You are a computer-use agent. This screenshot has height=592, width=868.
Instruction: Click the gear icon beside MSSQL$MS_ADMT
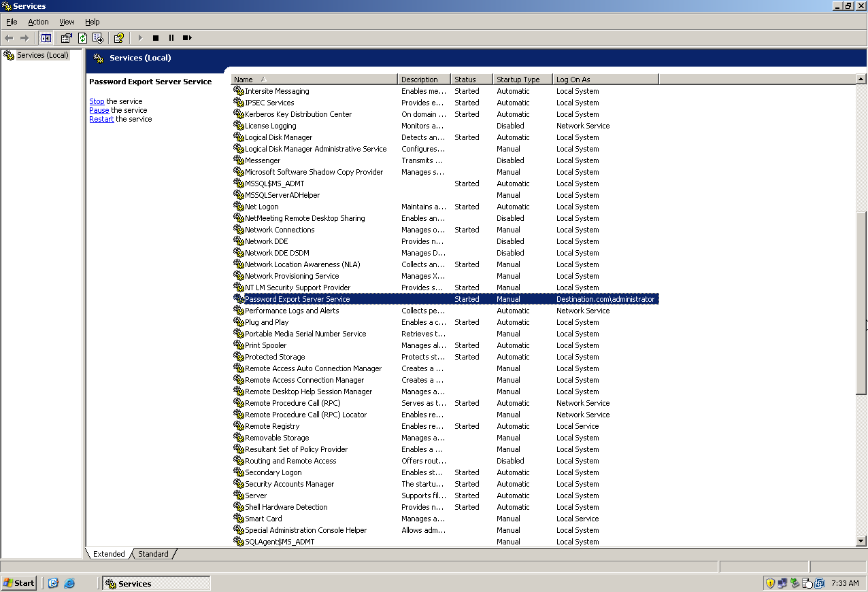[238, 184]
